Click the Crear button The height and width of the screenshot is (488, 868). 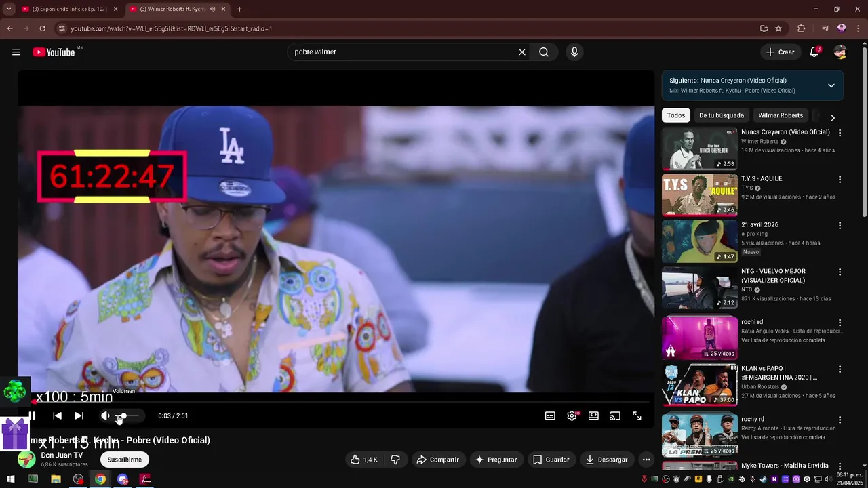(x=780, y=52)
